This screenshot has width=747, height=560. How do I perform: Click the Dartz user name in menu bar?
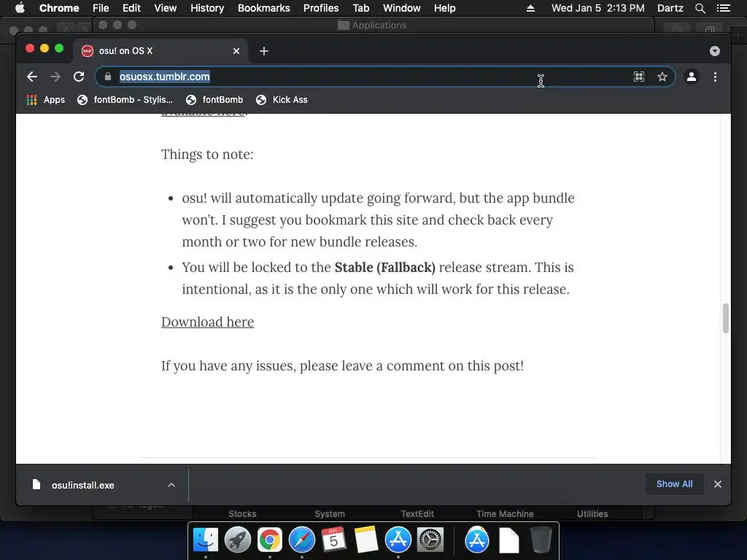[670, 8]
